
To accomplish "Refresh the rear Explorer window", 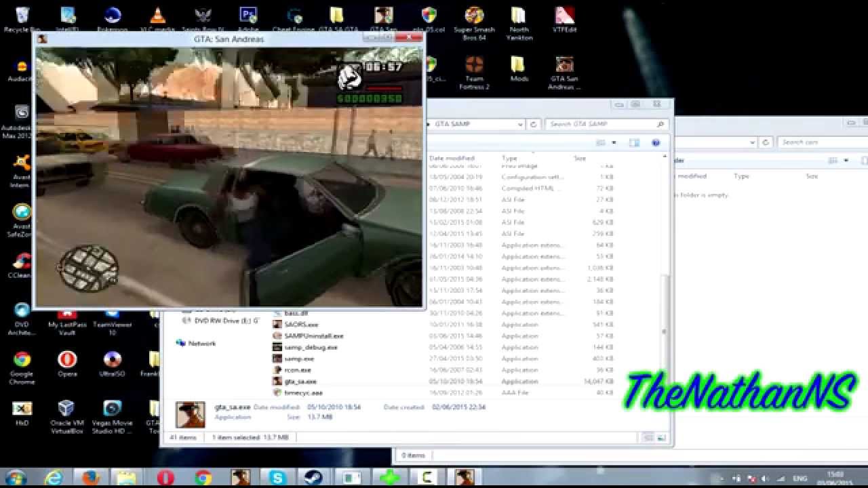I will point(766,142).
